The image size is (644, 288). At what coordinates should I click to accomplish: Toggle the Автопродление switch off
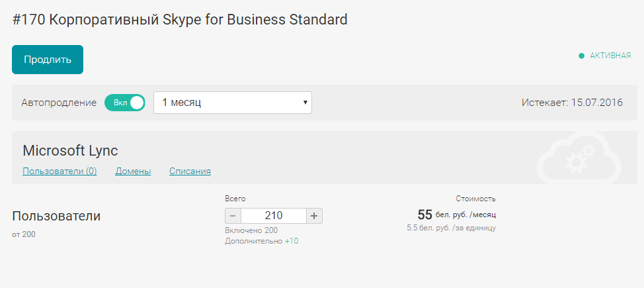(x=125, y=103)
